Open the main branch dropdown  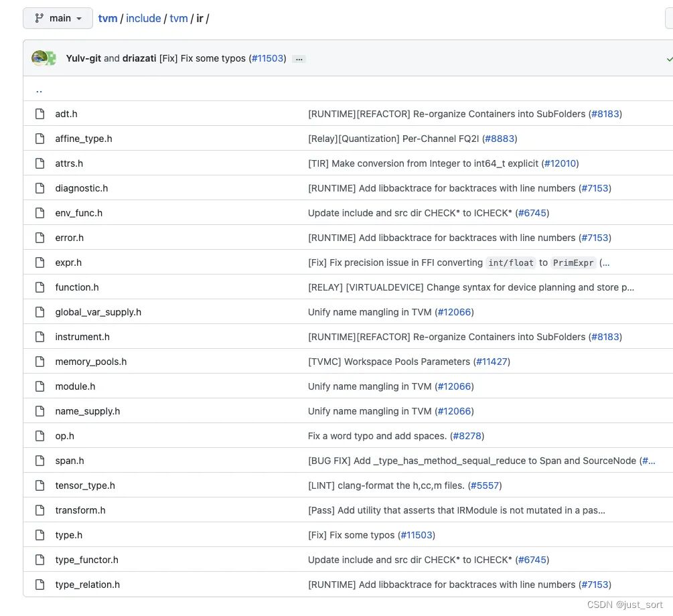[58, 18]
